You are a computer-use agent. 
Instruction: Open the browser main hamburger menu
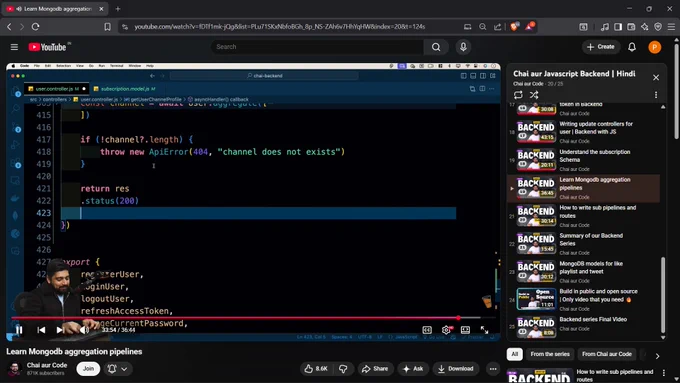click(671, 26)
